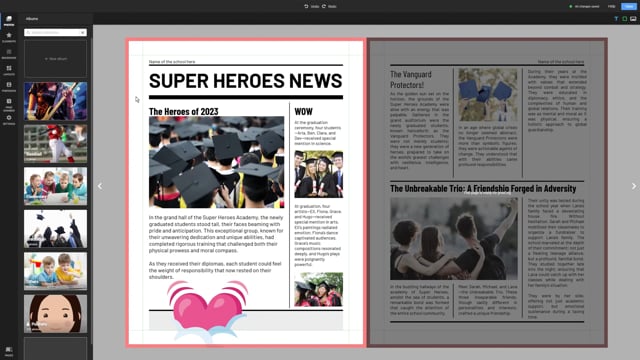
Task: Select the three friends hugging photo
Action: coord(454,239)
